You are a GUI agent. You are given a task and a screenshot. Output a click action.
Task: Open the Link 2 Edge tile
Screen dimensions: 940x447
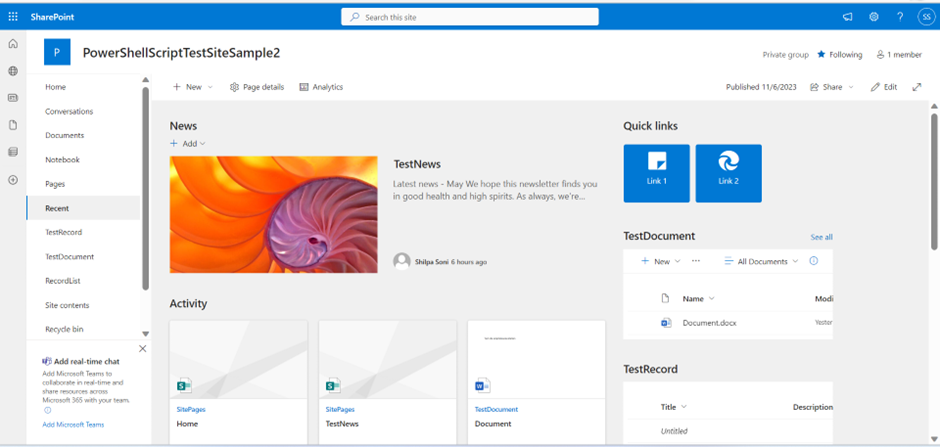click(x=728, y=173)
